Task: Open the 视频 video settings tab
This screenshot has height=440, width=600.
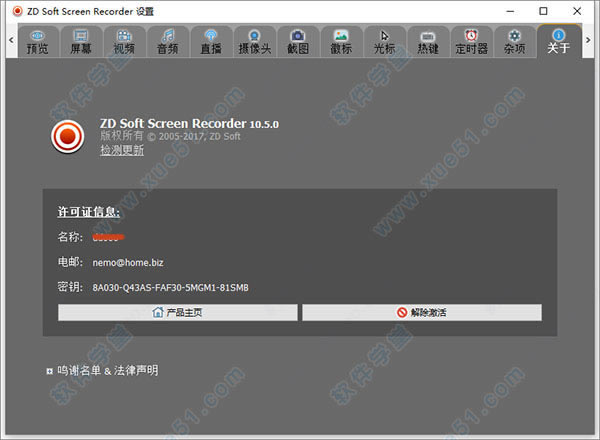Action: pos(124,42)
